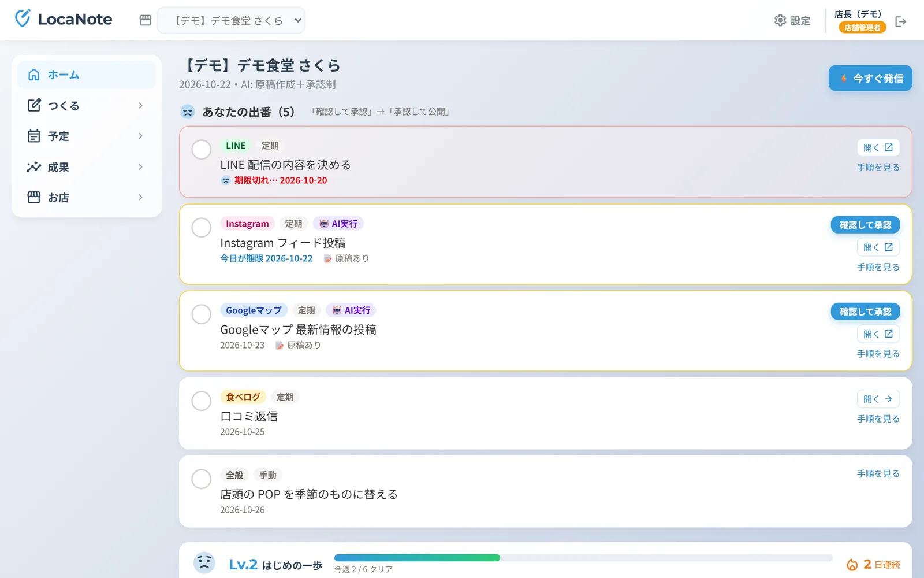Click the store icon beside store selector
Image resolution: width=924 pixels, height=578 pixels.
pyautogui.click(x=146, y=20)
